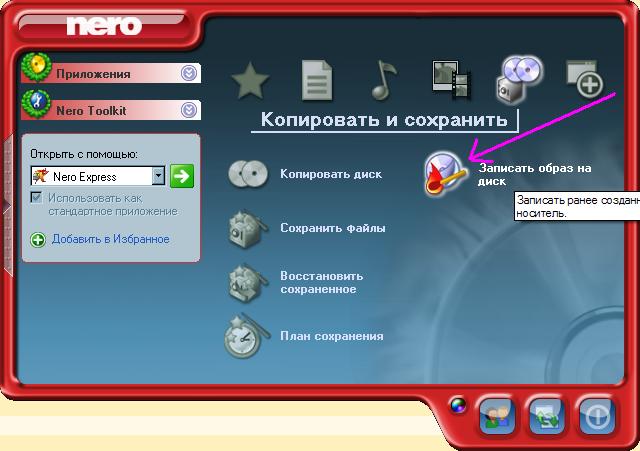This screenshot has height=451, width=640.
Task: Click the users icon at bottom
Action: pyautogui.click(x=497, y=416)
